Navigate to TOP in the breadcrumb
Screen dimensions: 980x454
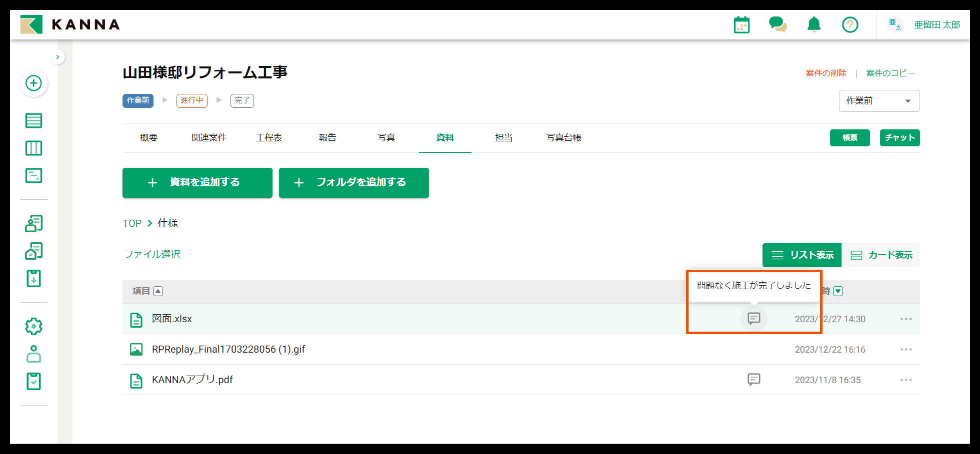click(131, 223)
